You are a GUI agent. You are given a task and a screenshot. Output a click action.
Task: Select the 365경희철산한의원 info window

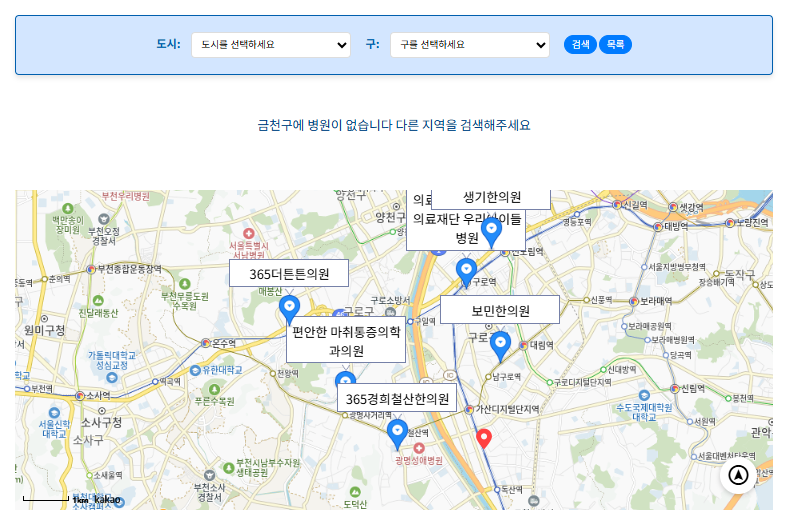[x=397, y=399]
